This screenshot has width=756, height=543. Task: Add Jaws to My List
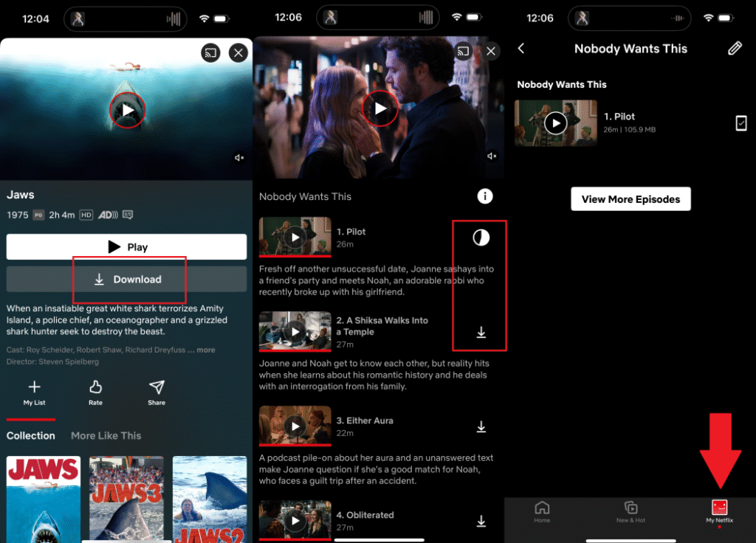click(34, 392)
